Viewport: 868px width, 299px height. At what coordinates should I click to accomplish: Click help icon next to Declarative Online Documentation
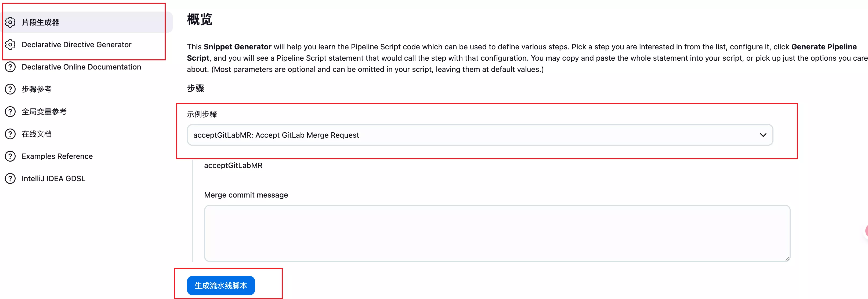click(x=10, y=67)
